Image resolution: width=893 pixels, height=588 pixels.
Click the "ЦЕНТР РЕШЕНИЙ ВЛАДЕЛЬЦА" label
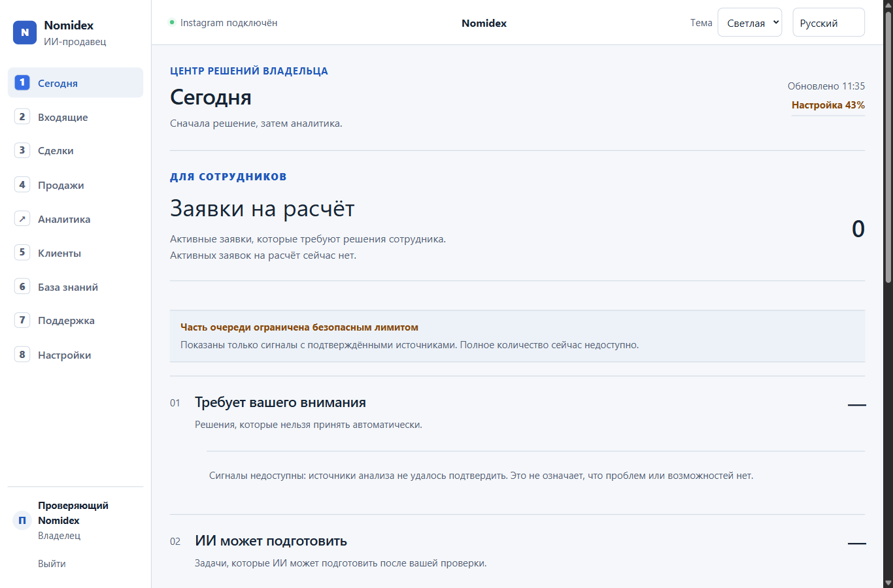click(249, 71)
